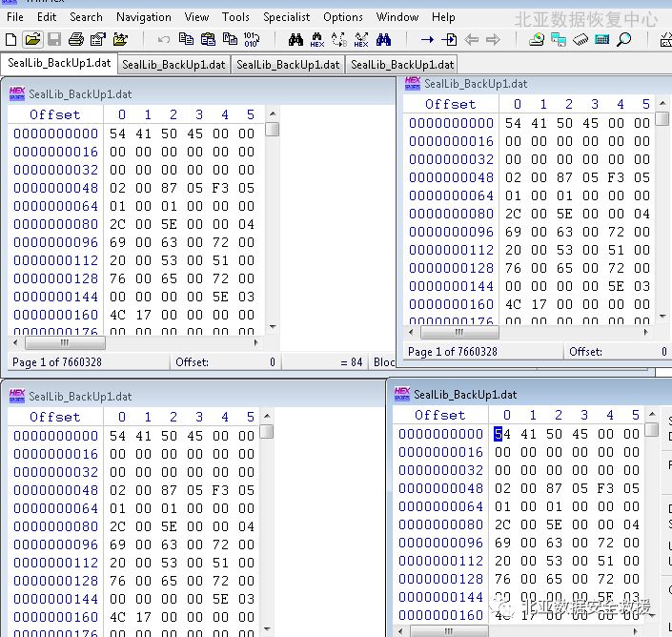Click the Offset column header in top-right window
Image resolution: width=672 pixels, height=637 pixels.
pos(451,104)
